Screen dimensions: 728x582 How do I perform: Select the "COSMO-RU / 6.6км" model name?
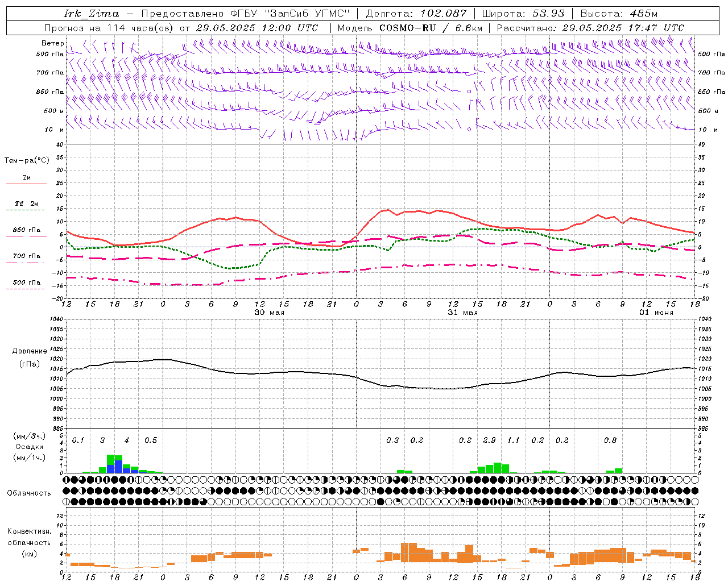click(431, 28)
